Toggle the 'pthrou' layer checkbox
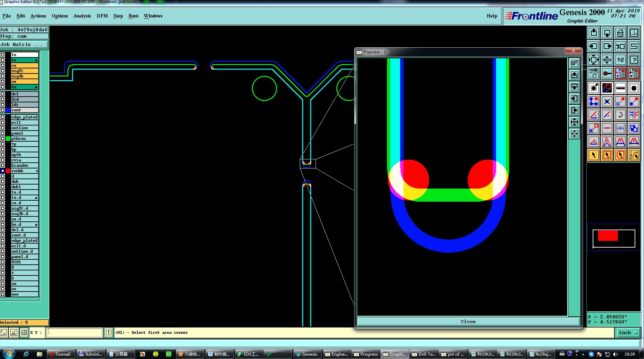This screenshot has width=644, height=359. 3,139
